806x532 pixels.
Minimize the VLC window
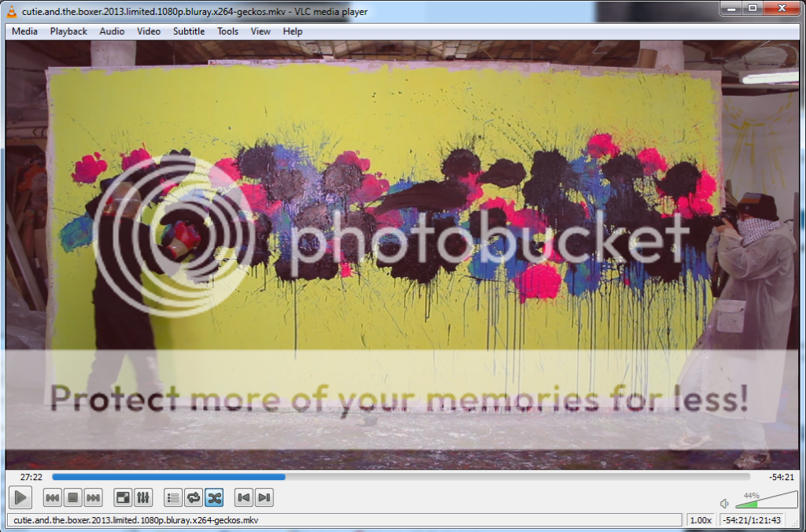(732, 8)
